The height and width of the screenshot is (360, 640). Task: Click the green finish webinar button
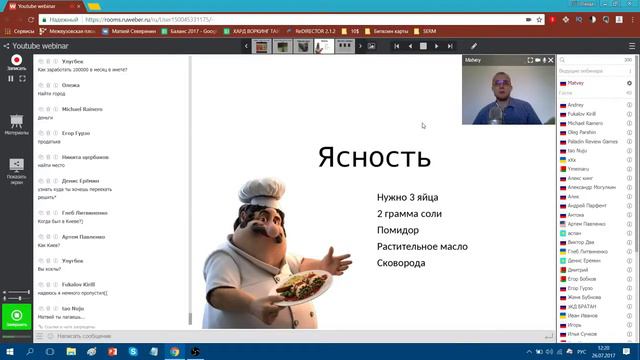coord(16,316)
